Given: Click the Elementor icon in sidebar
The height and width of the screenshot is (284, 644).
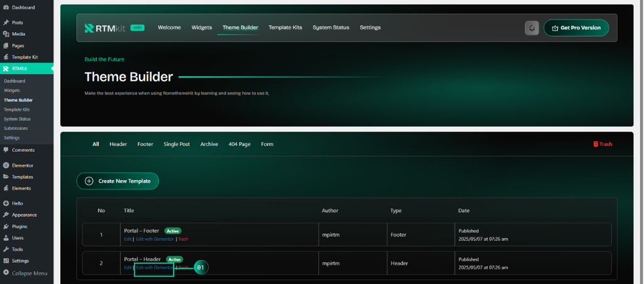Looking at the screenshot, I should (6, 166).
